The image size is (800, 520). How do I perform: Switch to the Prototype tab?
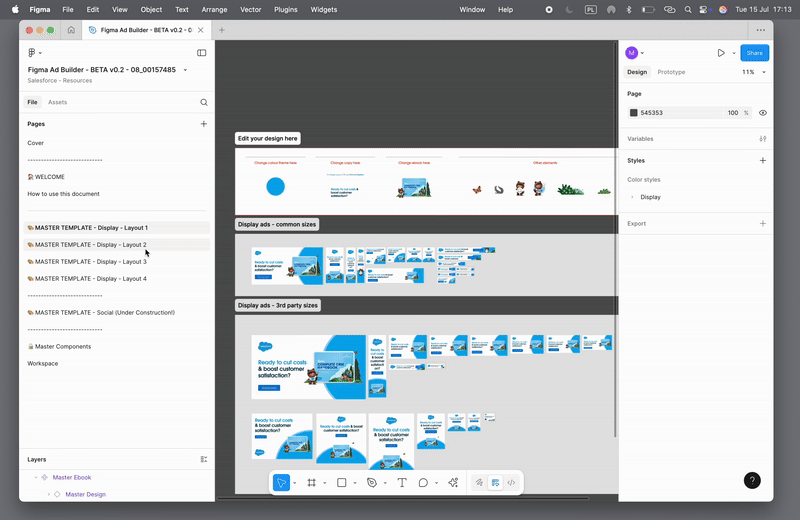coord(671,72)
